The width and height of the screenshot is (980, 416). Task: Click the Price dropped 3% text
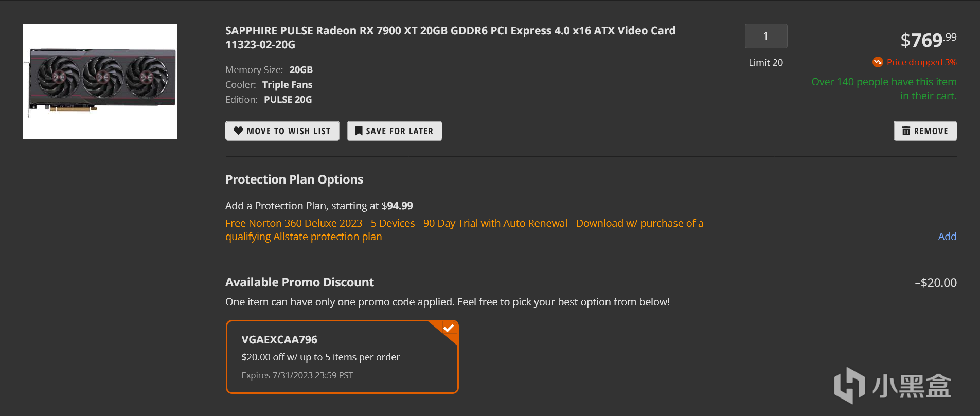click(x=921, y=62)
